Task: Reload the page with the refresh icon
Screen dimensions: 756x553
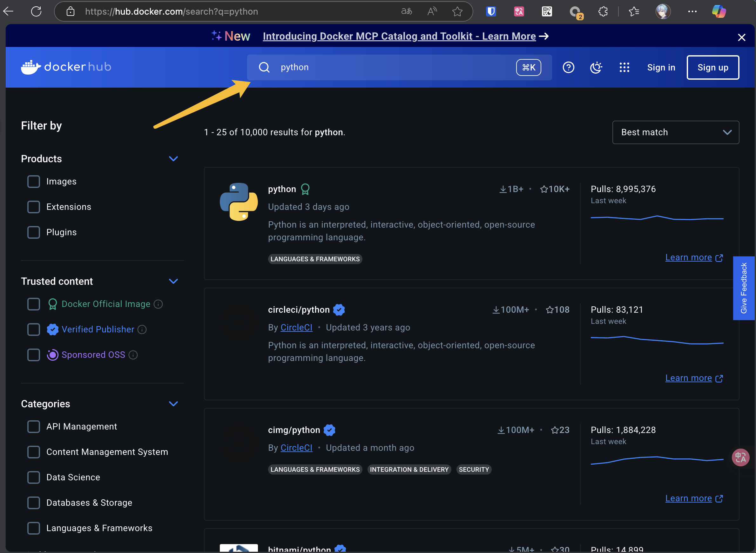Action: 36,11
